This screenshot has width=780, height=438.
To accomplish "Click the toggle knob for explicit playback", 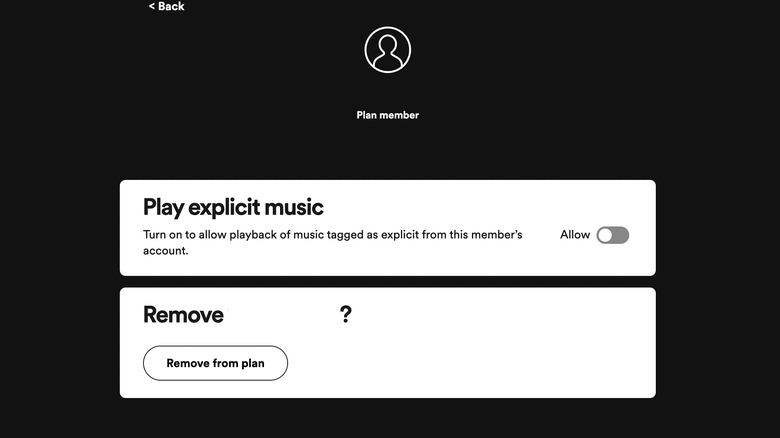I will click(x=605, y=235).
